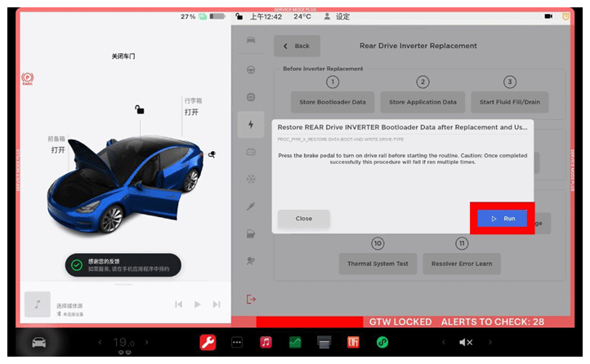
Task: Tap the 上午12:42 clock
Action: (x=266, y=16)
